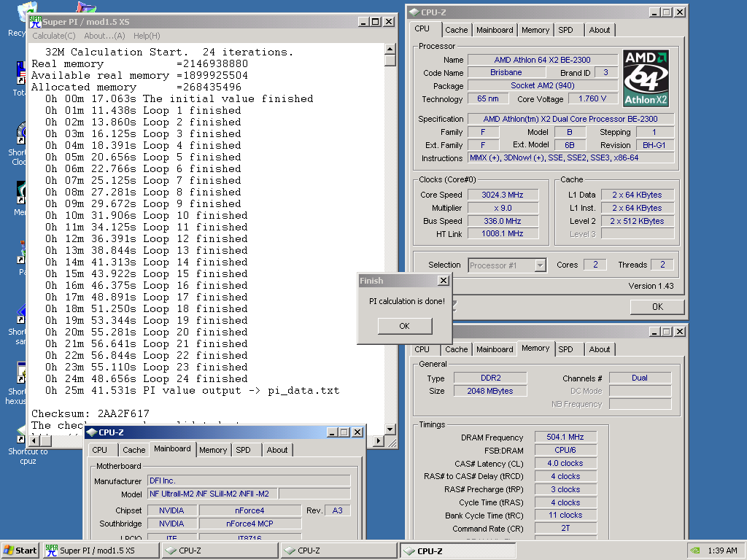
Task: Click the Bus Speed 336.0 MHz value
Action: pyautogui.click(x=503, y=221)
